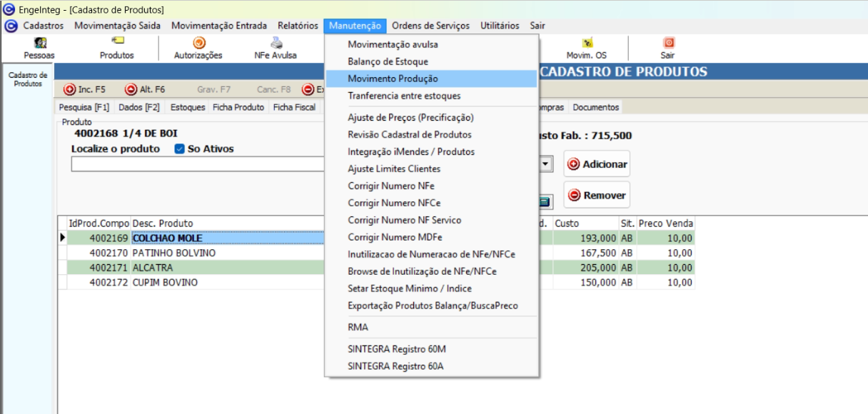This screenshot has width=868, height=414.
Task: Open the Relatórios menu
Action: pos(298,26)
